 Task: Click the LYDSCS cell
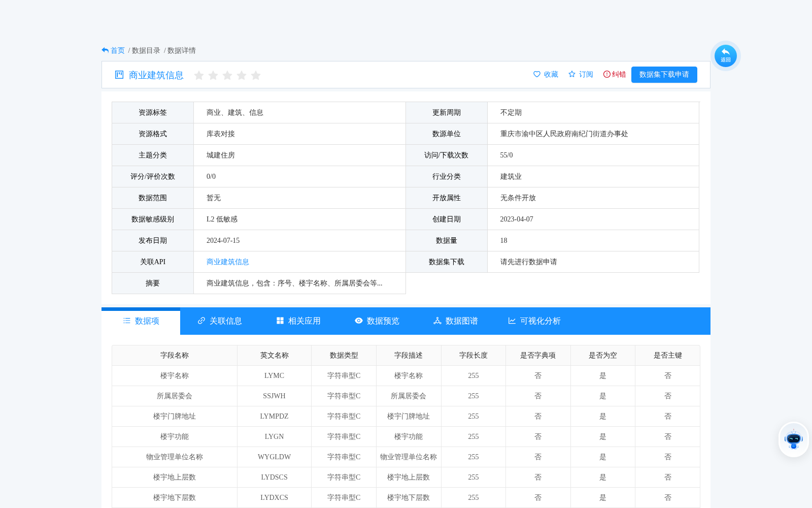pos(274,477)
